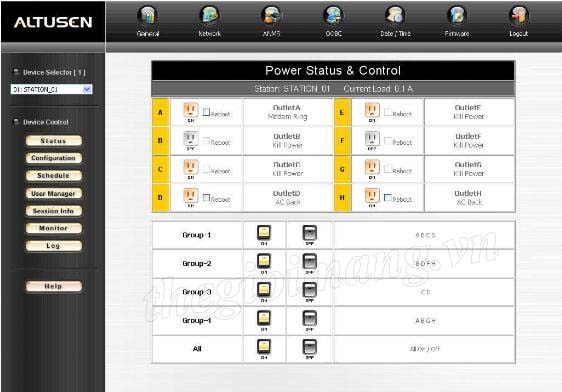This screenshot has width=562, height=392.
Task: Click the OutletA Modem Ring label
Action: pos(287,112)
